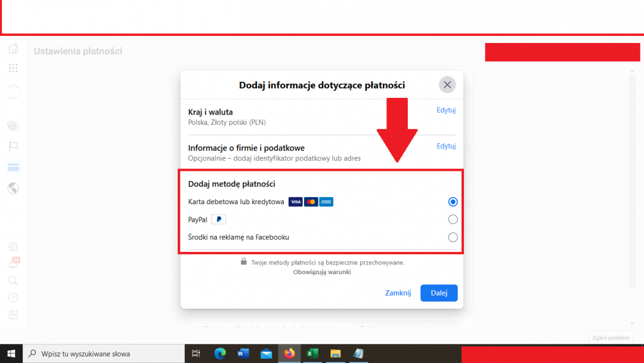Viewport: 644px width, 363px height.
Task: Open the all tools grid menu icon
Action: click(13, 68)
